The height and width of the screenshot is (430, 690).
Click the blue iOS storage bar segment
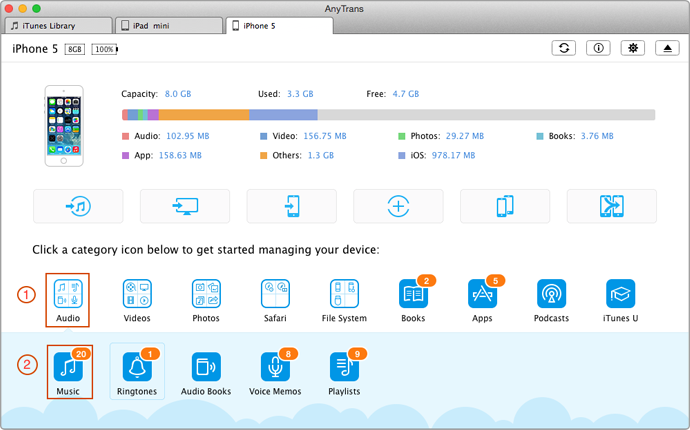(283, 115)
